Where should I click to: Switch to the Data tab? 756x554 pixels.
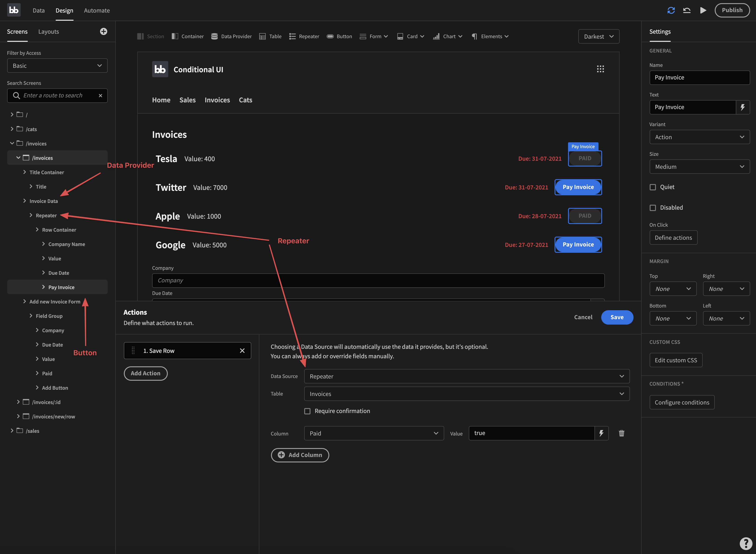tap(39, 10)
